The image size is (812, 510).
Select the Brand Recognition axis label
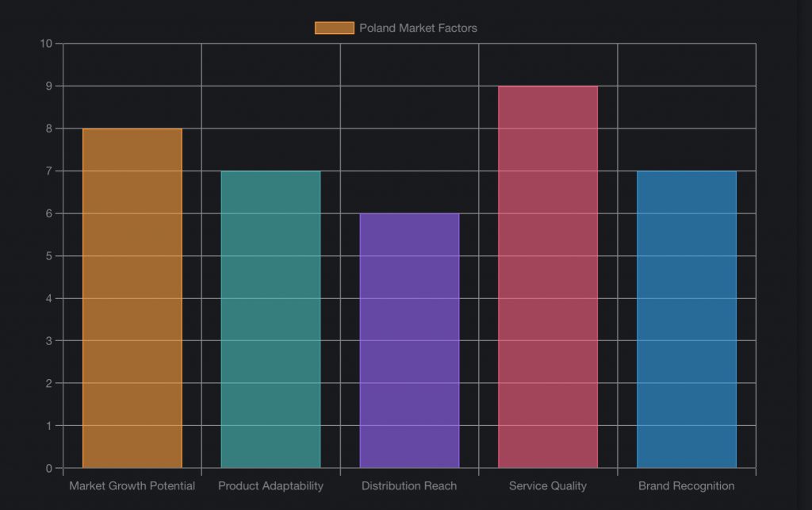[x=687, y=485]
